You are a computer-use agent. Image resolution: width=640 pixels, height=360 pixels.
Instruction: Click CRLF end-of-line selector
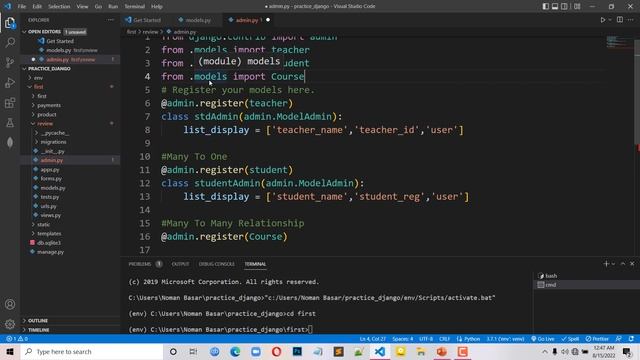[x=444, y=339]
